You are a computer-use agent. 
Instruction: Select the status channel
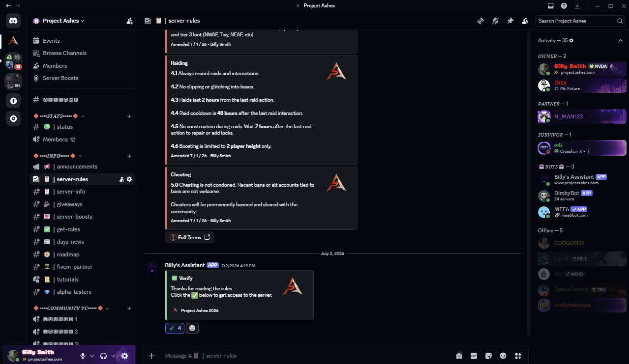click(x=82, y=127)
